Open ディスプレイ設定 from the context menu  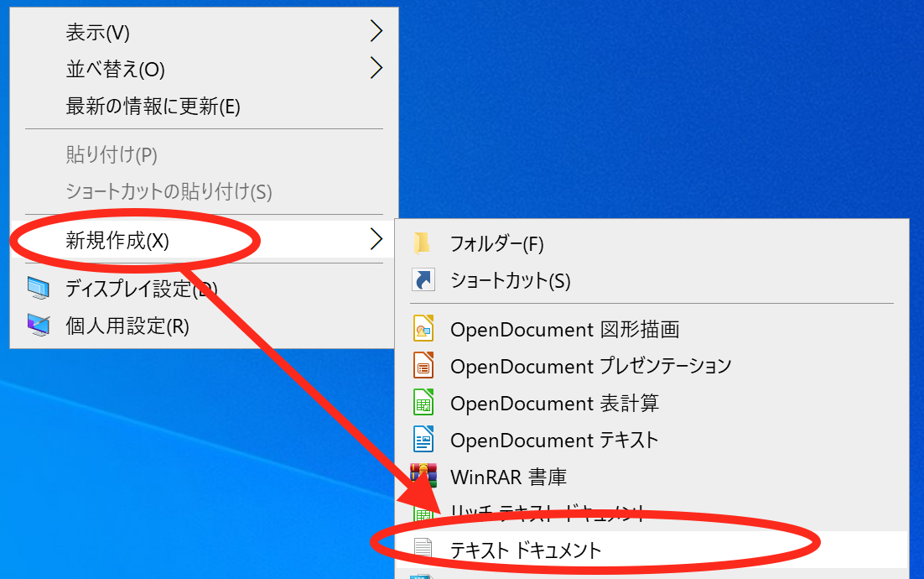tap(204, 289)
